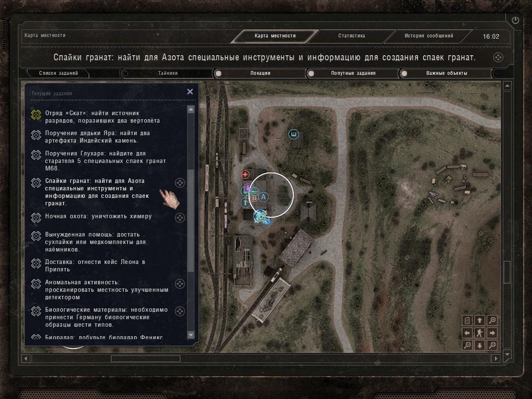Viewport: 532px width, 399px height.
Task: Click the target icon beside header quest title
Action: pyautogui.click(x=498, y=57)
